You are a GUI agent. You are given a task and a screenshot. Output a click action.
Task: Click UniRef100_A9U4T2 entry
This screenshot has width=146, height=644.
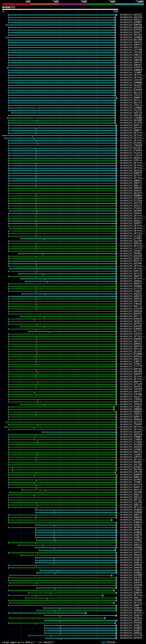tap(131, 42)
